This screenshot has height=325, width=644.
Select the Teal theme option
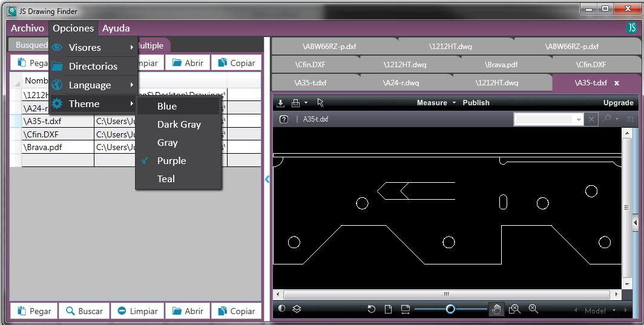[166, 179]
